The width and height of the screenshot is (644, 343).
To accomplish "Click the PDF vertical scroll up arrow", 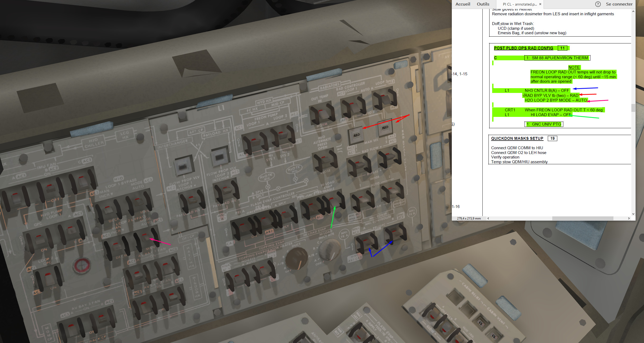I will [x=633, y=12].
